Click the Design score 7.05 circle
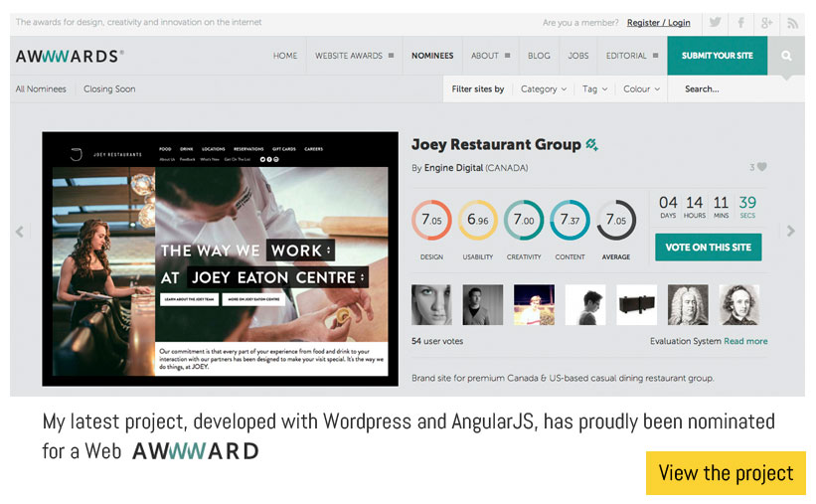The height and width of the screenshot is (504, 816). coord(431,220)
